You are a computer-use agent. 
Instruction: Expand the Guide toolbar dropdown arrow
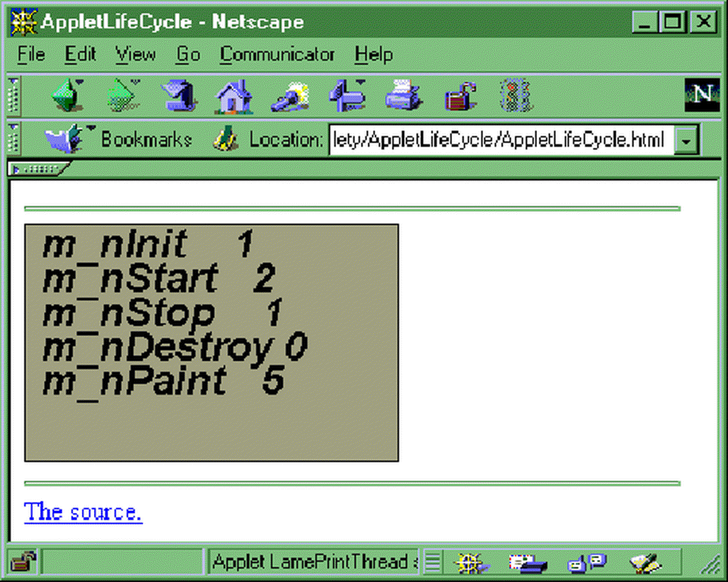359,81
